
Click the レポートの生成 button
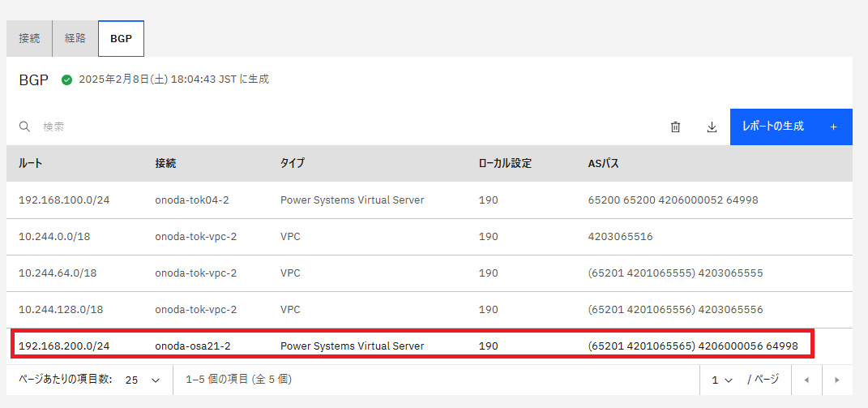[791, 127]
